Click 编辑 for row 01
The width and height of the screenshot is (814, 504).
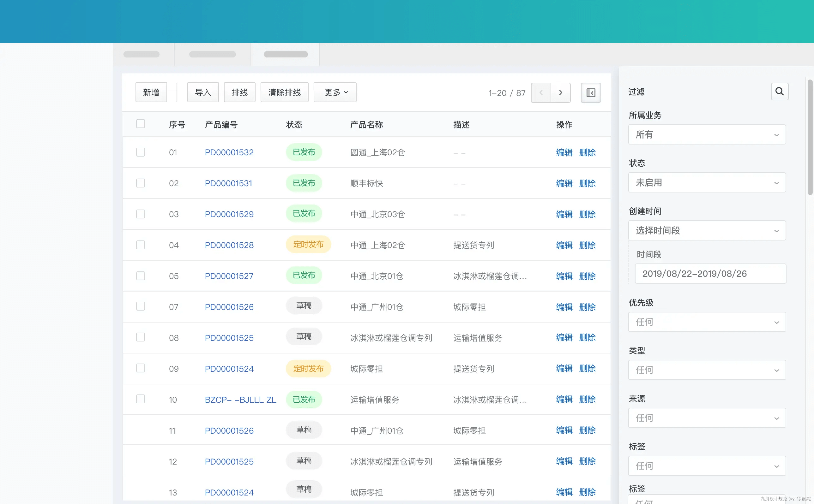(x=564, y=152)
